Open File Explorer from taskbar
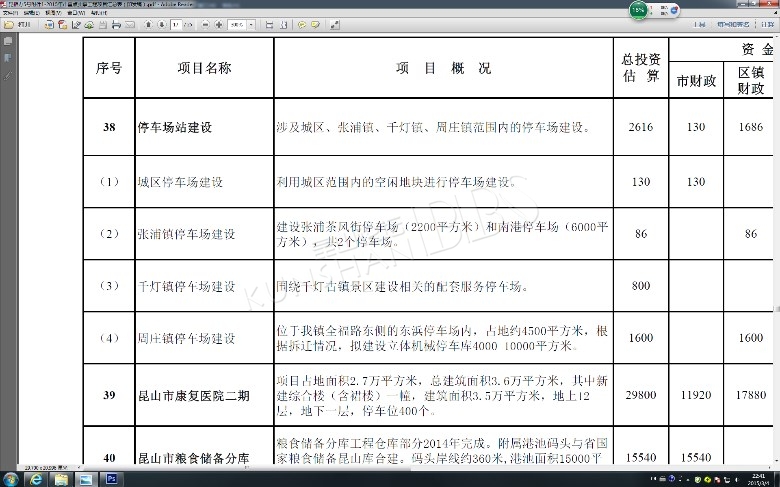Screen dimensions: 780x487 coord(61,479)
